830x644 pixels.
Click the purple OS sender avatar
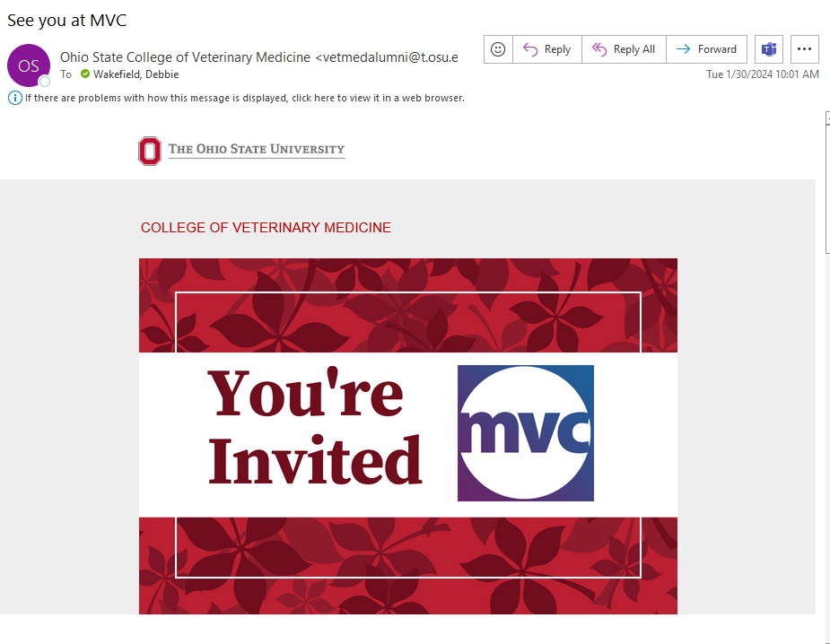(x=28, y=65)
